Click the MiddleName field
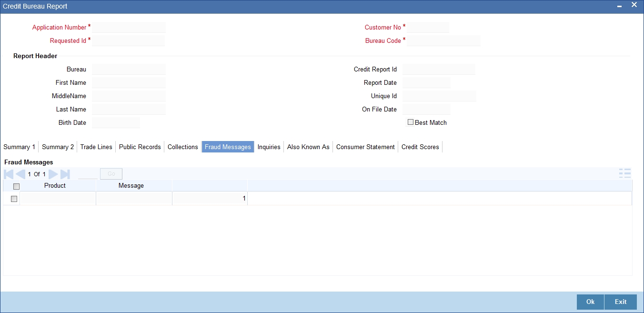The width and height of the screenshot is (644, 313). [129, 96]
